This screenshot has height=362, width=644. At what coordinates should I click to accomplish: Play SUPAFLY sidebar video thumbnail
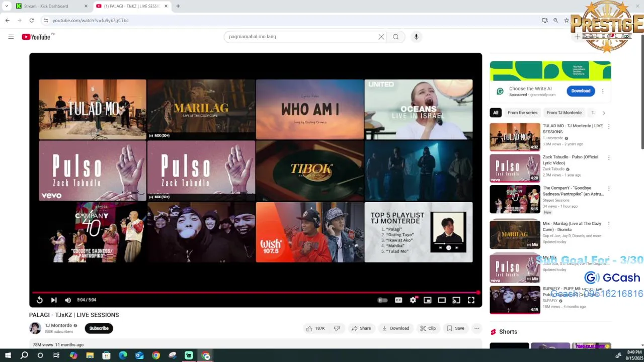point(515,300)
